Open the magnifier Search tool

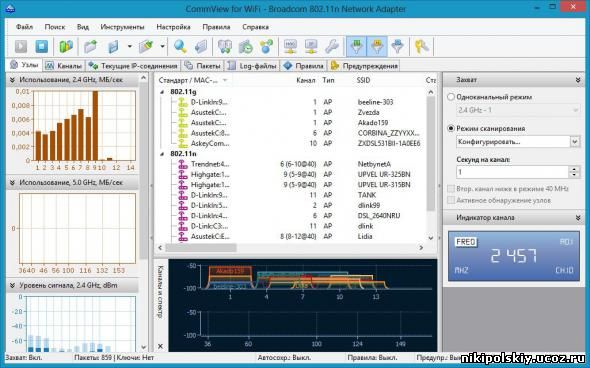180,46
